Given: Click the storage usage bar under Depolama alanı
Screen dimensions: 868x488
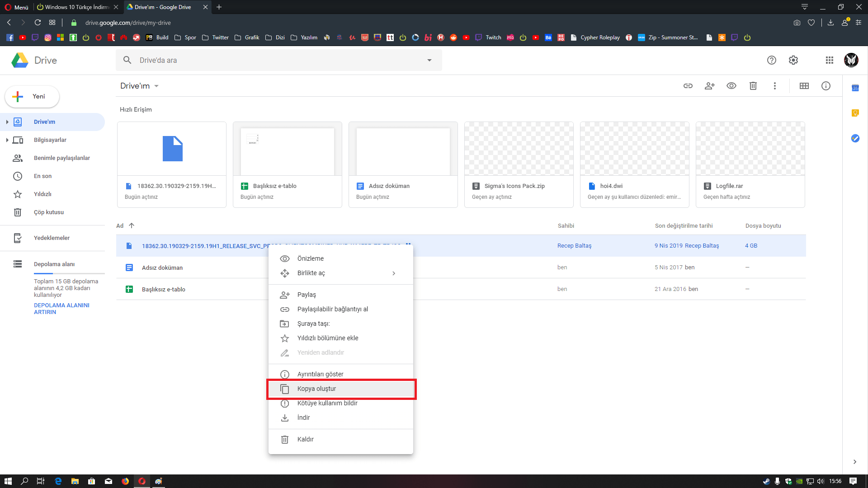Looking at the screenshot, I should 69,273.
